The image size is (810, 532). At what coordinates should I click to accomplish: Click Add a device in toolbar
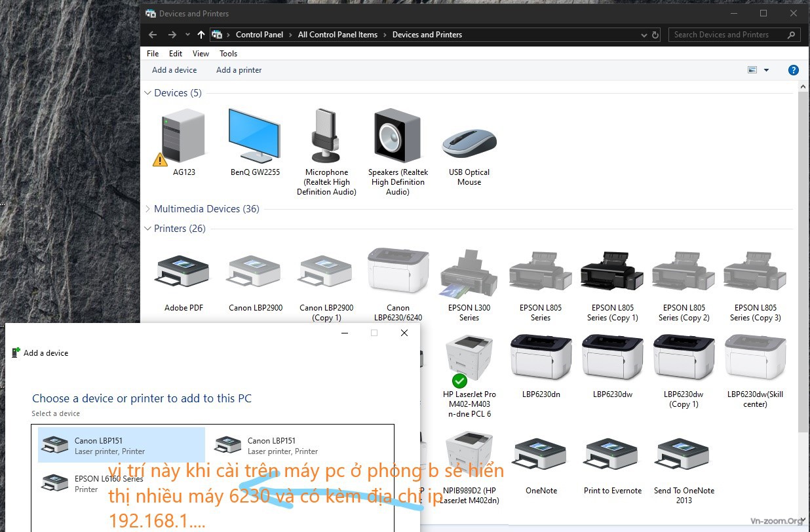click(174, 70)
